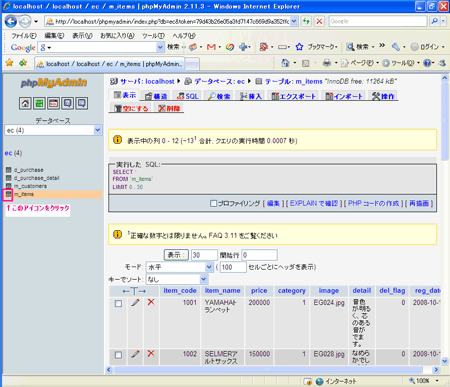Open the SQL query window icon in sidebar

(x=54, y=103)
